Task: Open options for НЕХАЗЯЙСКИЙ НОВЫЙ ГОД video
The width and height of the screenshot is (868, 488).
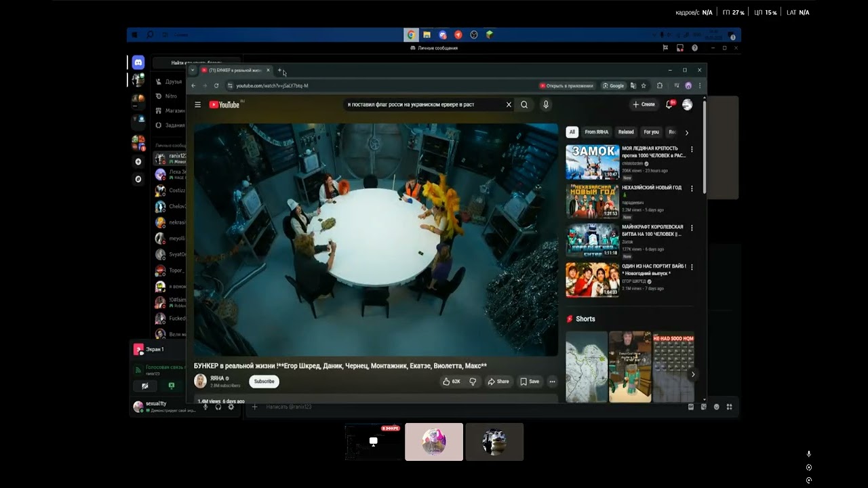Action: click(692, 188)
